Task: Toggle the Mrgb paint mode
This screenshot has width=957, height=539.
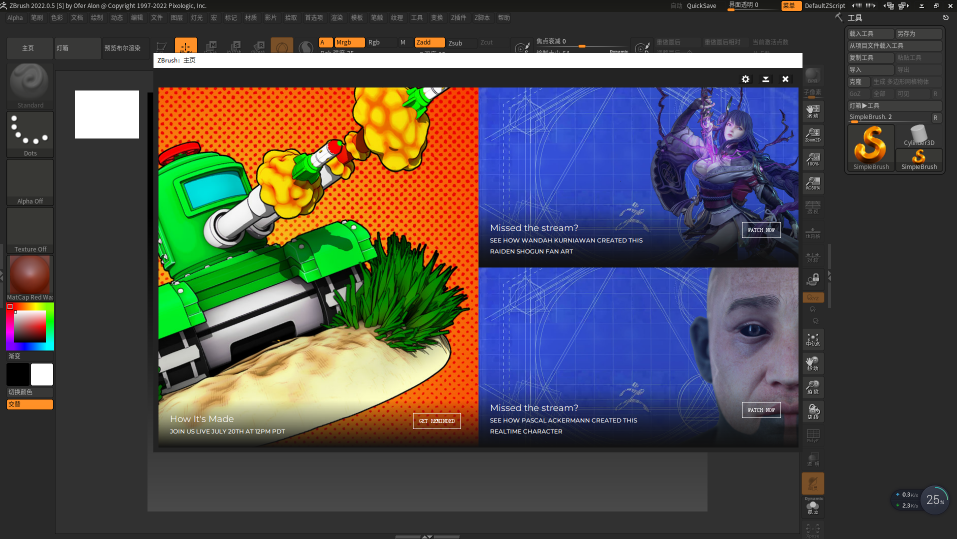Action: tap(348, 43)
